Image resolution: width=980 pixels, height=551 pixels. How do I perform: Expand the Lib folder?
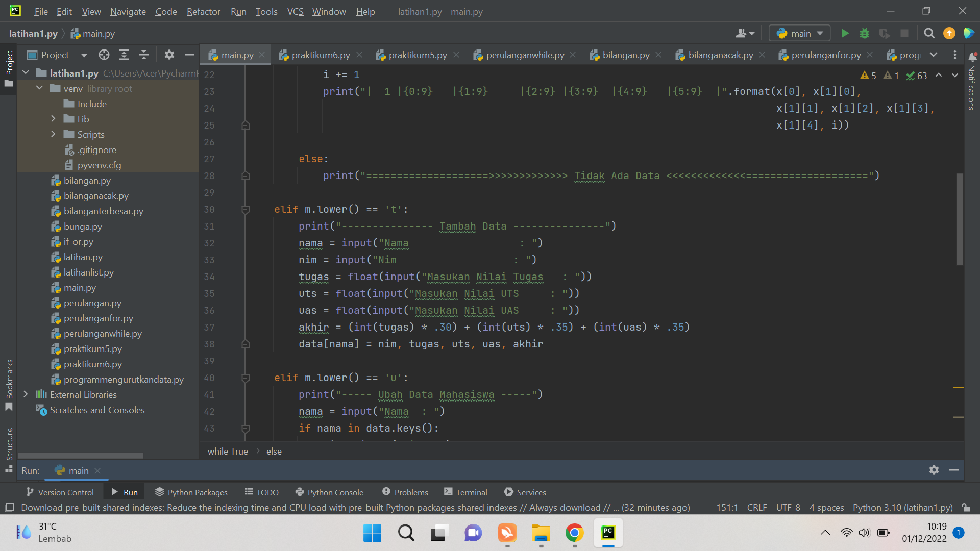53,119
